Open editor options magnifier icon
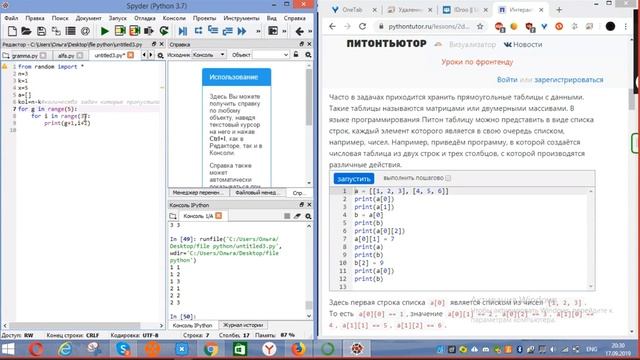640x360 pixels. 160,55
